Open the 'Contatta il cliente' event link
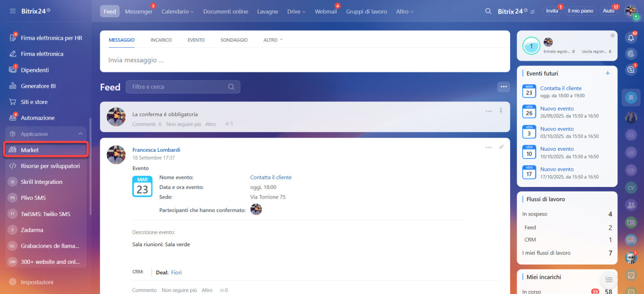Screen dimensions: 644x294 pos(560,88)
